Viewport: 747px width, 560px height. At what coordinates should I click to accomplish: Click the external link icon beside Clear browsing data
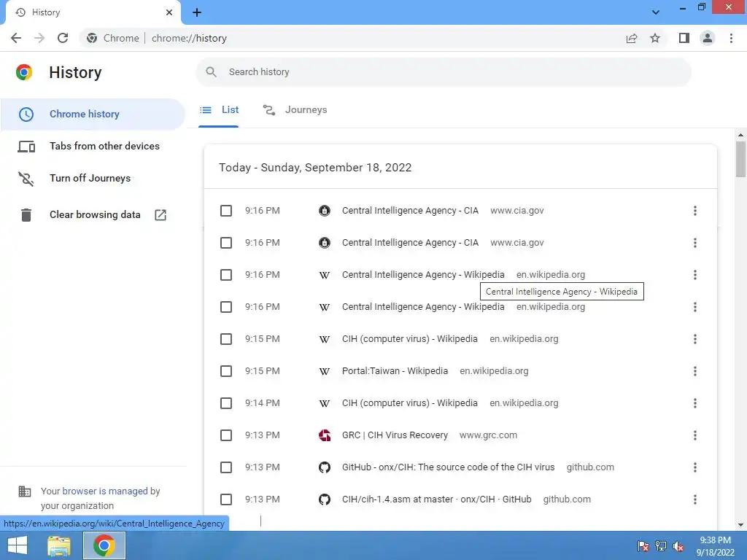160,215
